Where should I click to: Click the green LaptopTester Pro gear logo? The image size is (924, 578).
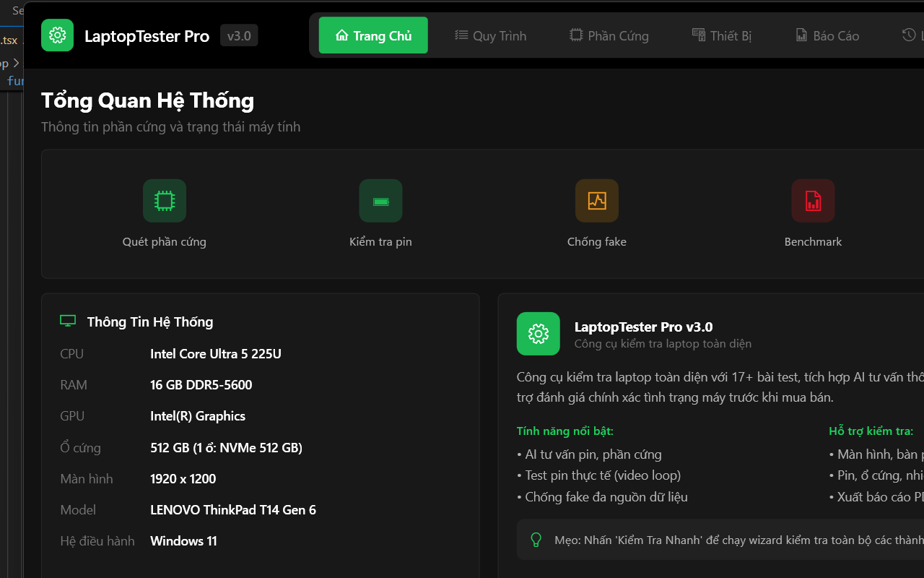point(57,35)
